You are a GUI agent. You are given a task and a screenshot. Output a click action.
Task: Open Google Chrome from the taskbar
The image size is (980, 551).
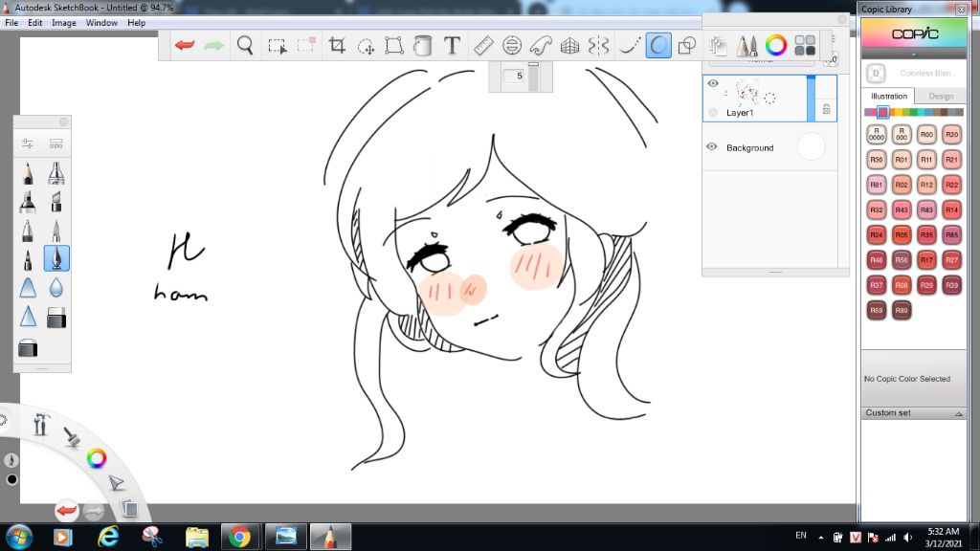point(239,537)
